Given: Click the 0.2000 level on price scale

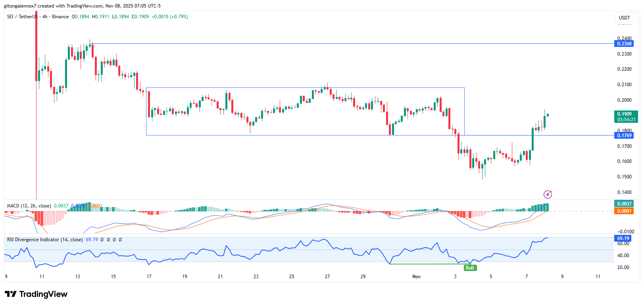Looking at the screenshot, I should click(624, 100).
